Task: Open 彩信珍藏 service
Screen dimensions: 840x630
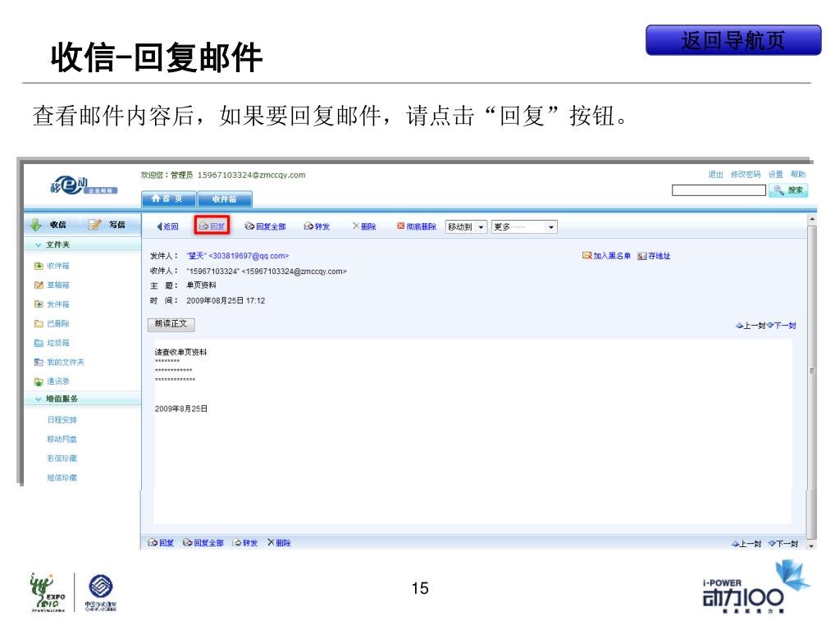Action: 62,459
